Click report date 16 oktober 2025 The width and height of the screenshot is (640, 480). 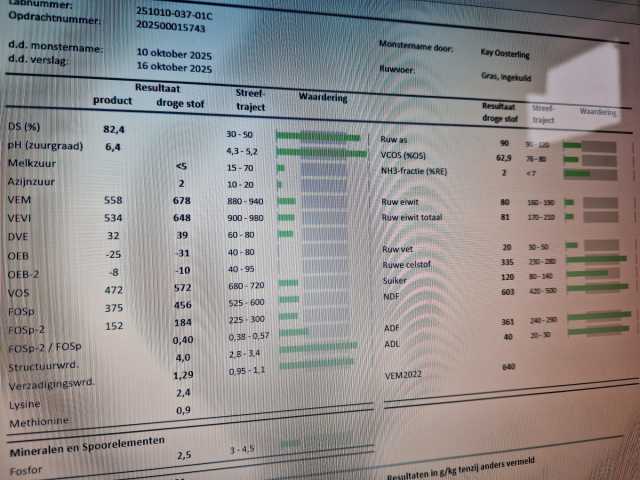174,67
